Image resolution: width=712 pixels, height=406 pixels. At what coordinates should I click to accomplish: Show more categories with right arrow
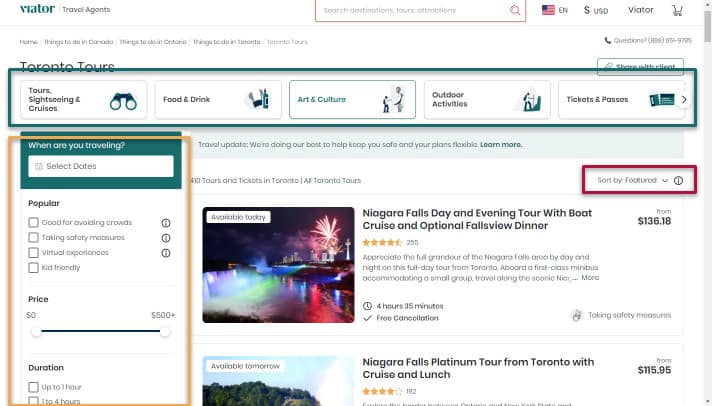coord(683,99)
